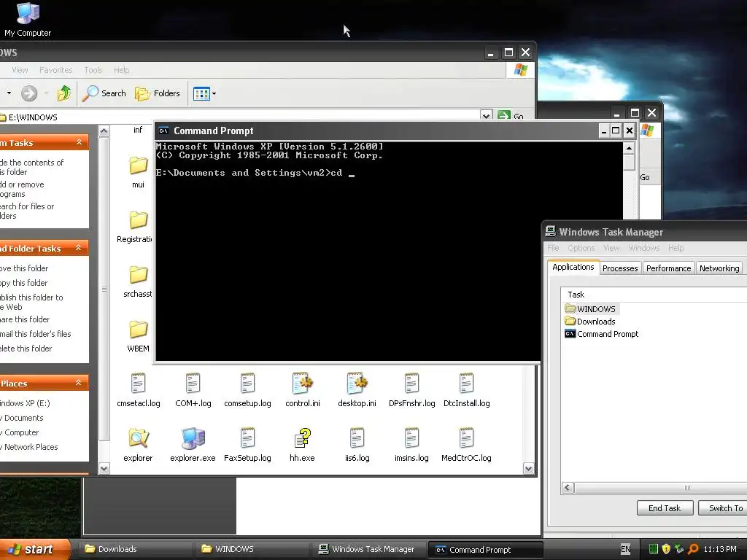The width and height of the screenshot is (747, 560).
Task: Select imsins.log file
Action: 411,446
